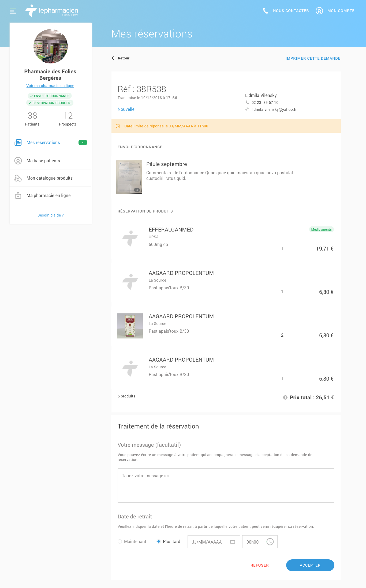
Task: Click the lepharmacien logo
Action: 51,11
